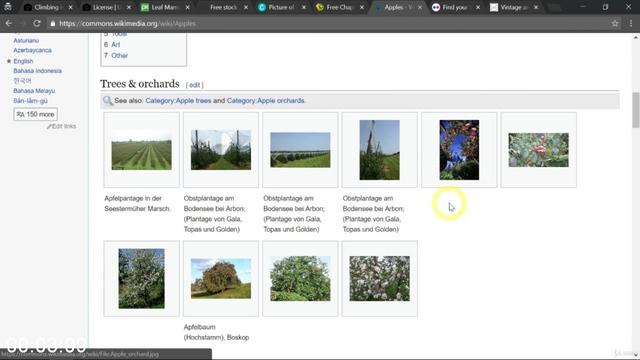The image size is (640, 360).
Task: Close the Apples tab
Action: [420, 7]
